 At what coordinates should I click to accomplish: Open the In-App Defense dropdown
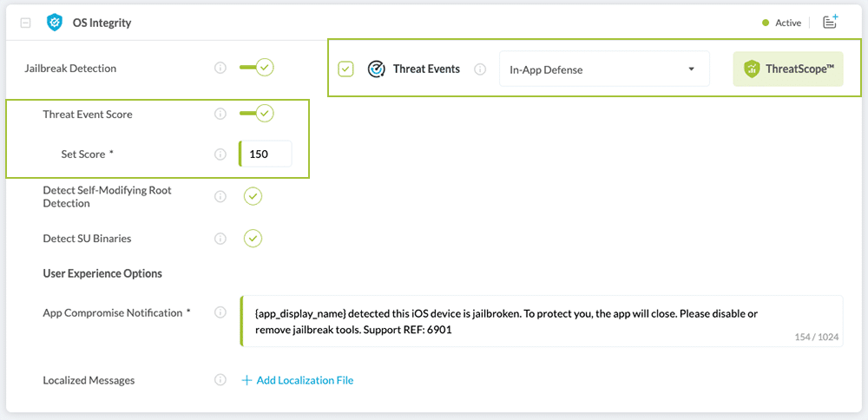click(603, 69)
